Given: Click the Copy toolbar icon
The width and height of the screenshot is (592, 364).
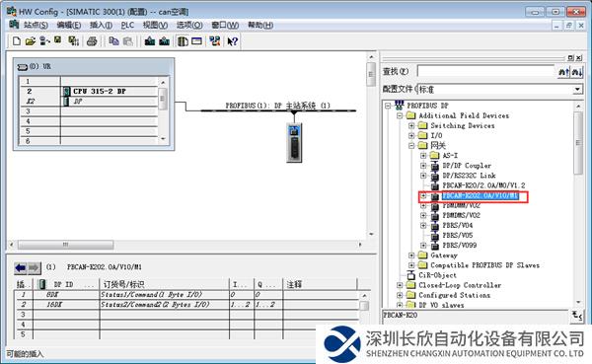Looking at the screenshot, I should 113,41.
